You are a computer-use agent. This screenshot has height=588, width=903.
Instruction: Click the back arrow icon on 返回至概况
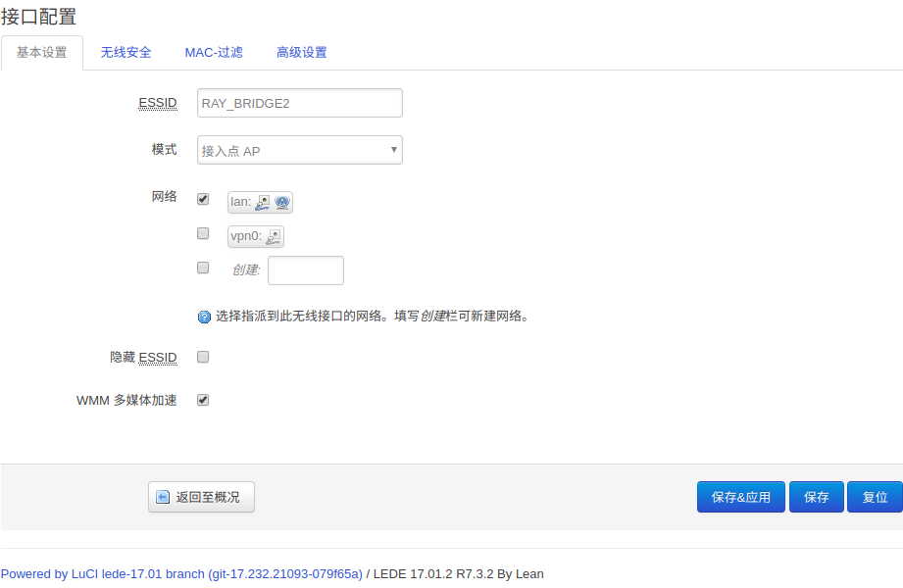pyautogui.click(x=163, y=498)
